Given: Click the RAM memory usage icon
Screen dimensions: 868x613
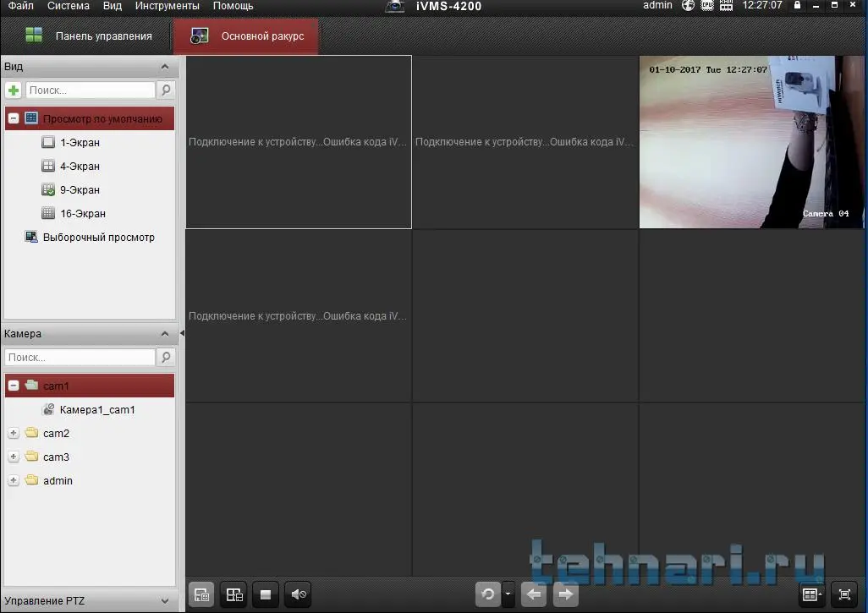Looking at the screenshot, I should tap(726, 6).
